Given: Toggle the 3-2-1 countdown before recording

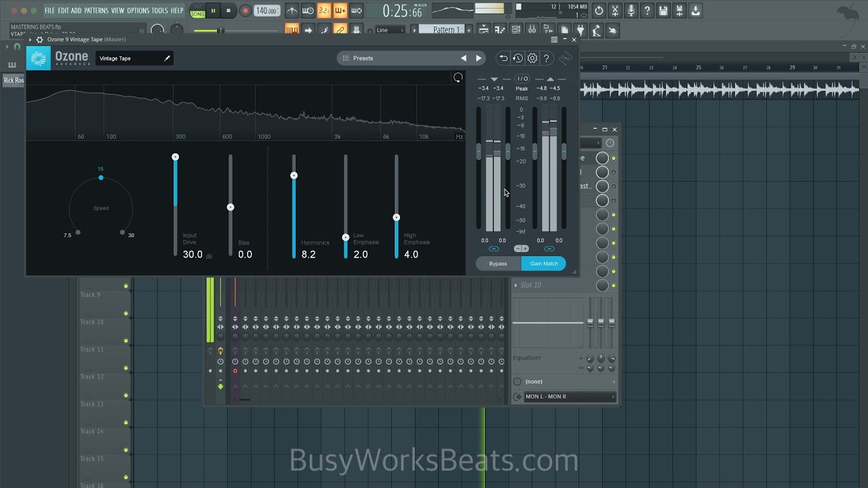Looking at the screenshot, I should click(x=324, y=11).
